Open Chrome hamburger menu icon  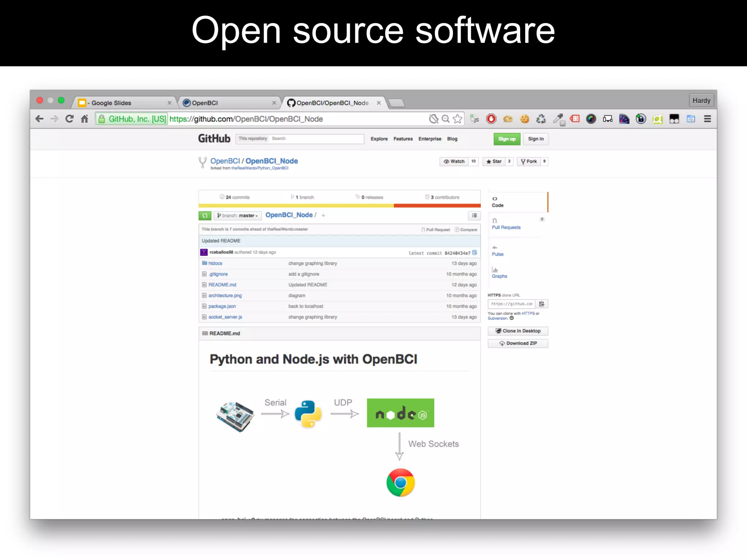click(707, 119)
